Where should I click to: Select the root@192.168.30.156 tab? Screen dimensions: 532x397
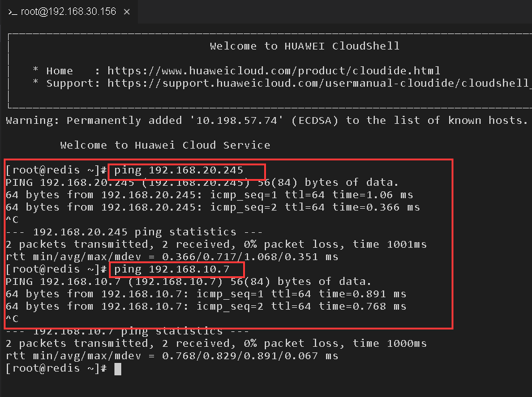point(68,12)
